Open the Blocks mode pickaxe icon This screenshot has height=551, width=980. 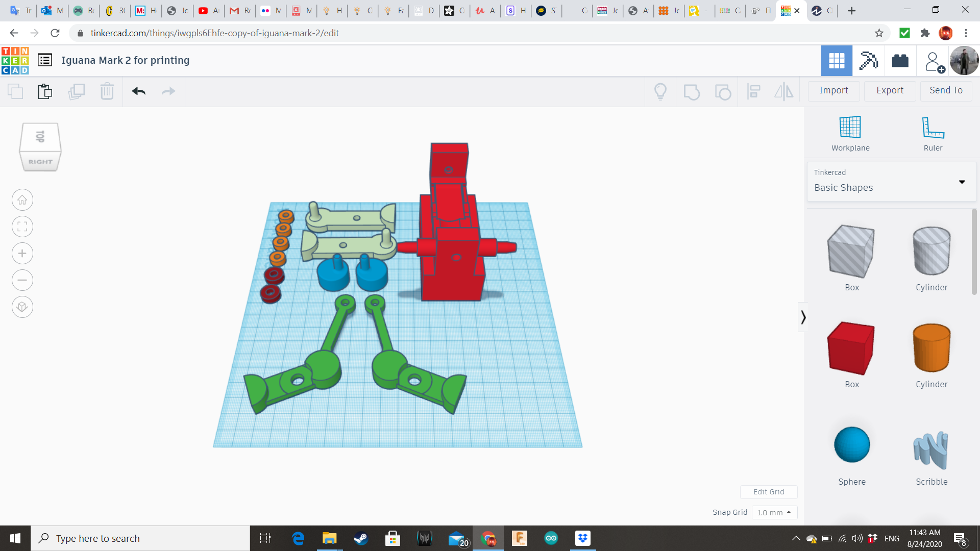click(868, 61)
